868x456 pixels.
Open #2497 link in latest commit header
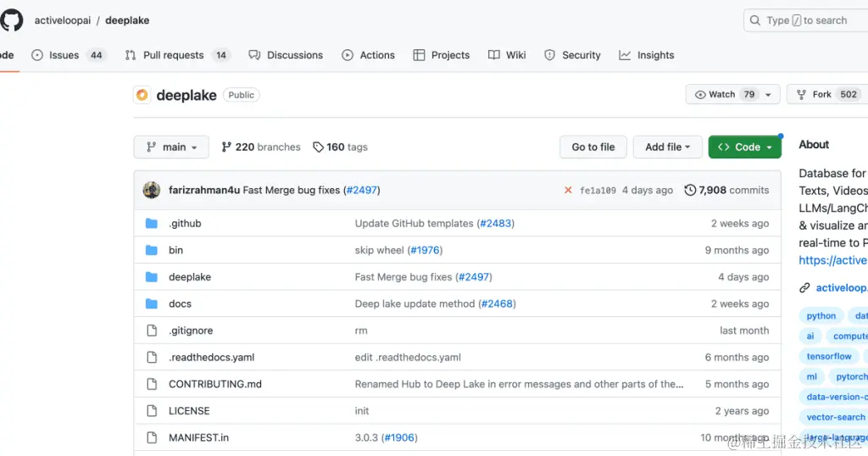(x=361, y=190)
